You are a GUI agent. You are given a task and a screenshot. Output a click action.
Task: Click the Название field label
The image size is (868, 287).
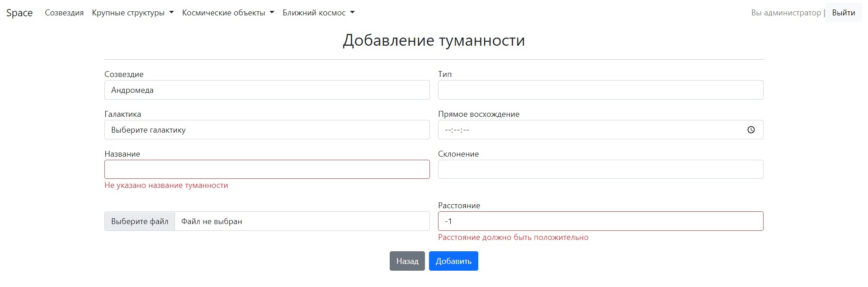tap(123, 154)
